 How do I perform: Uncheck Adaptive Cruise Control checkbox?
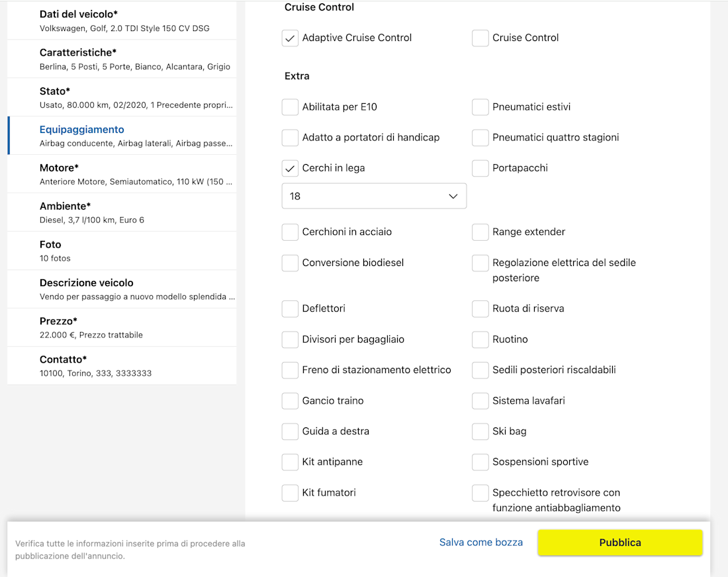tap(290, 38)
